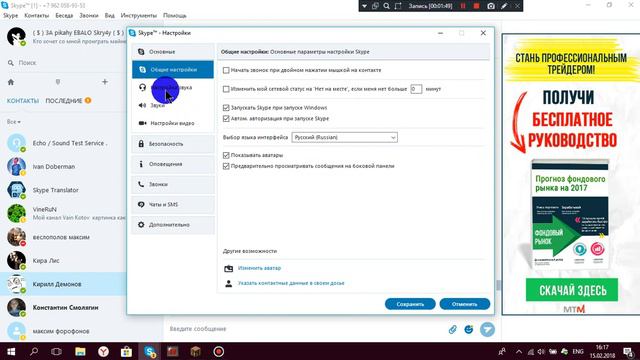Open Microsoft Store from the taskbar

point(127,351)
